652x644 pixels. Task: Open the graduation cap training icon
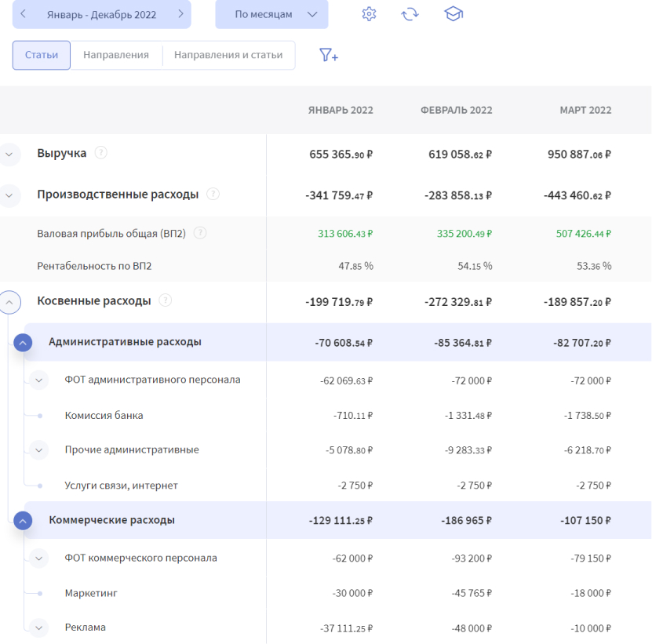pos(453,14)
